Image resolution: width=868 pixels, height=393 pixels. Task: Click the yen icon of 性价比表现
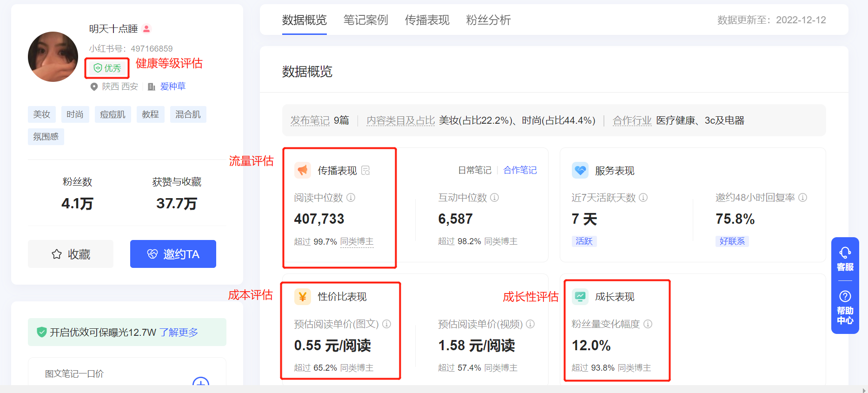point(303,297)
